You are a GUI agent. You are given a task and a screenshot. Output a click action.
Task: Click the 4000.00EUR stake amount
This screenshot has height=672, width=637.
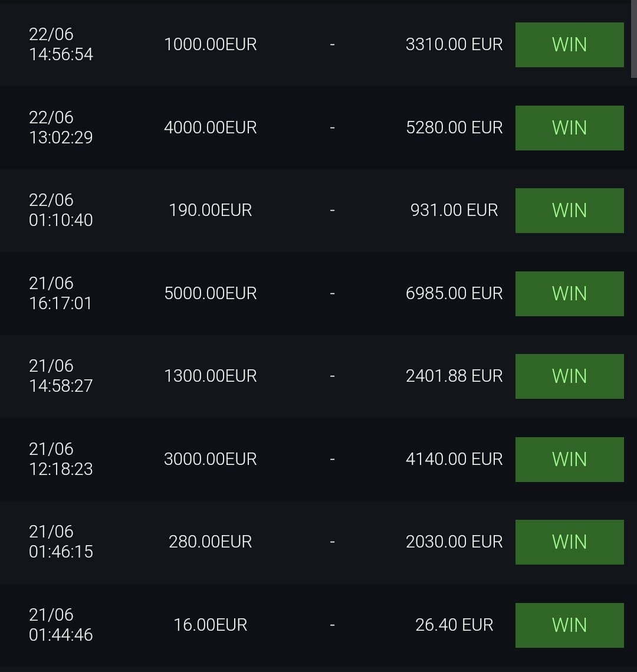point(210,127)
